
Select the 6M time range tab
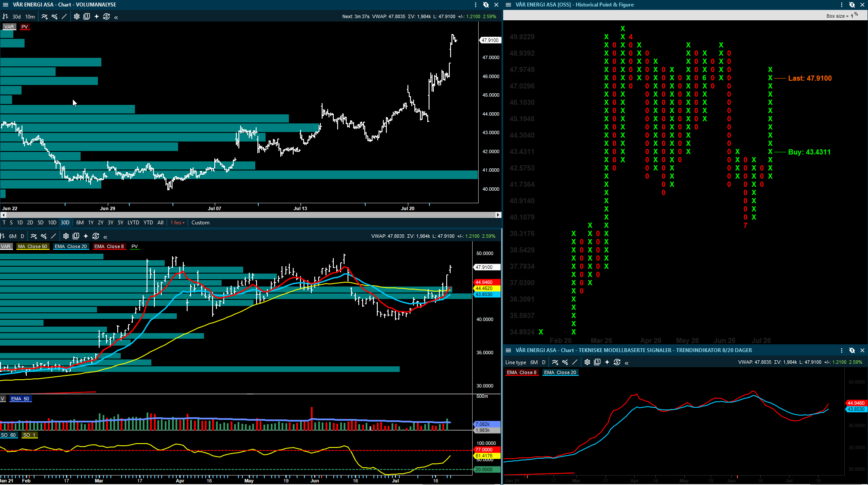[80, 223]
